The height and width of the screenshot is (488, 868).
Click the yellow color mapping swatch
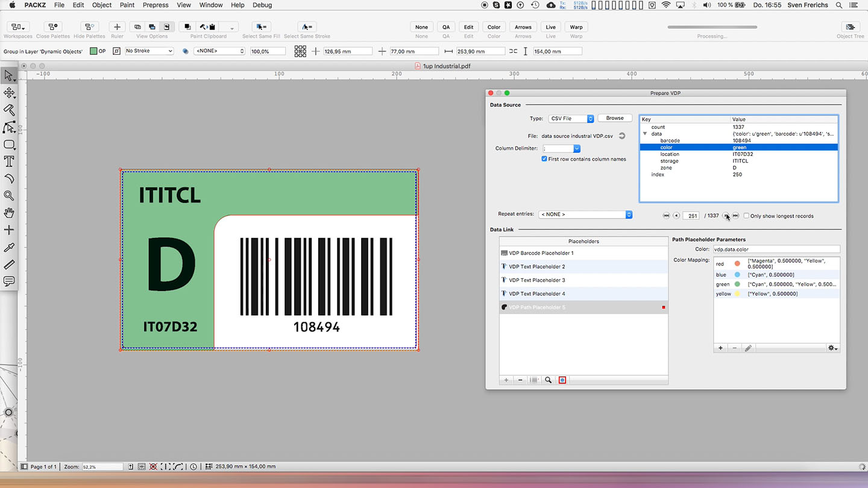737,294
